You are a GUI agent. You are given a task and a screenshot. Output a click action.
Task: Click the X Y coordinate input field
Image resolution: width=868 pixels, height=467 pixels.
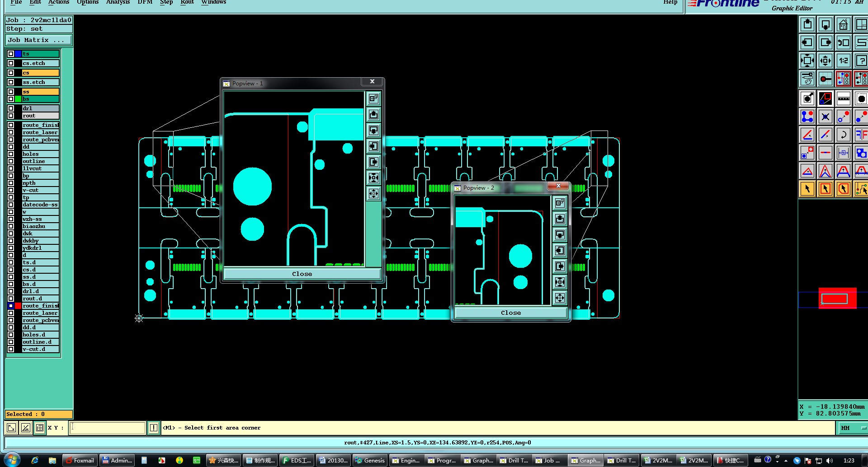click(x=107, y=428)
